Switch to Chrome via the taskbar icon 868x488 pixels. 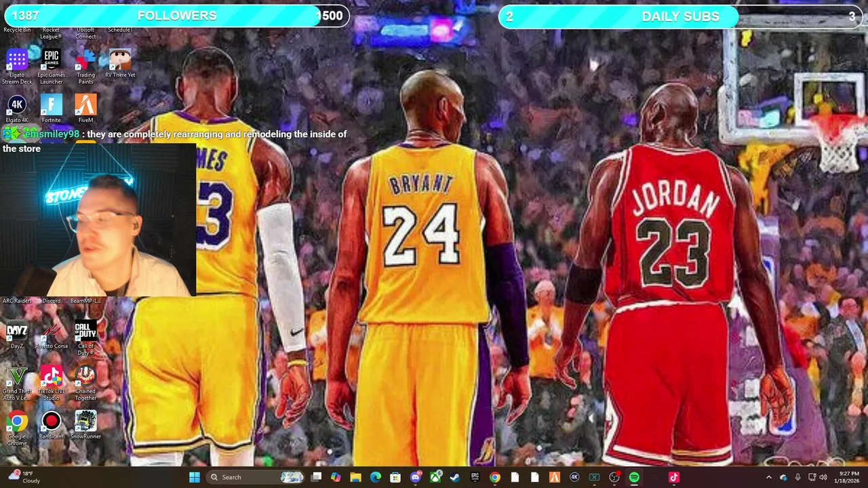click(x=495, y=477)
